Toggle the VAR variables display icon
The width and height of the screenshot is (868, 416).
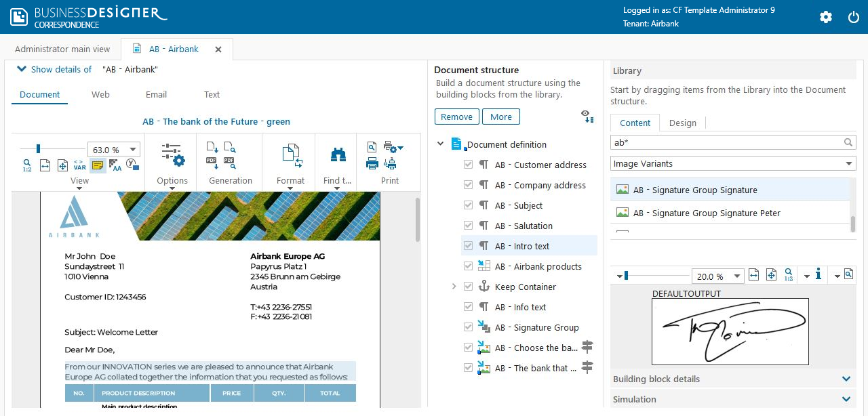(x=79, y=164)
